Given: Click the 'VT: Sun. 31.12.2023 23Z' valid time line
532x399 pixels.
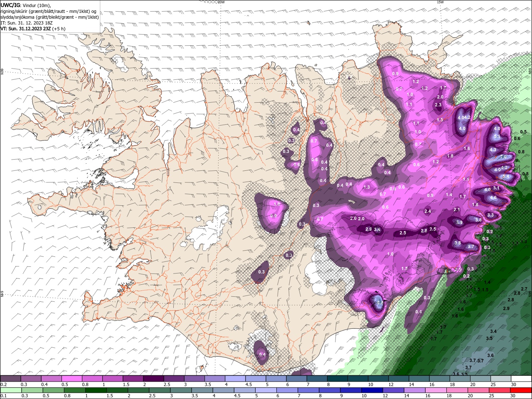Looking at the screenshot, I should point(33,29).
